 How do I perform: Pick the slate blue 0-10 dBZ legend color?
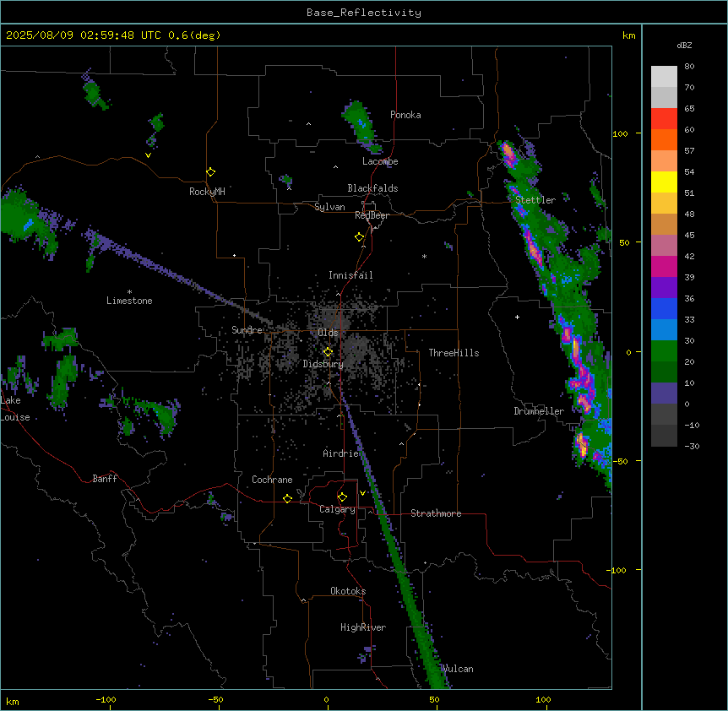tap(664, 393)
